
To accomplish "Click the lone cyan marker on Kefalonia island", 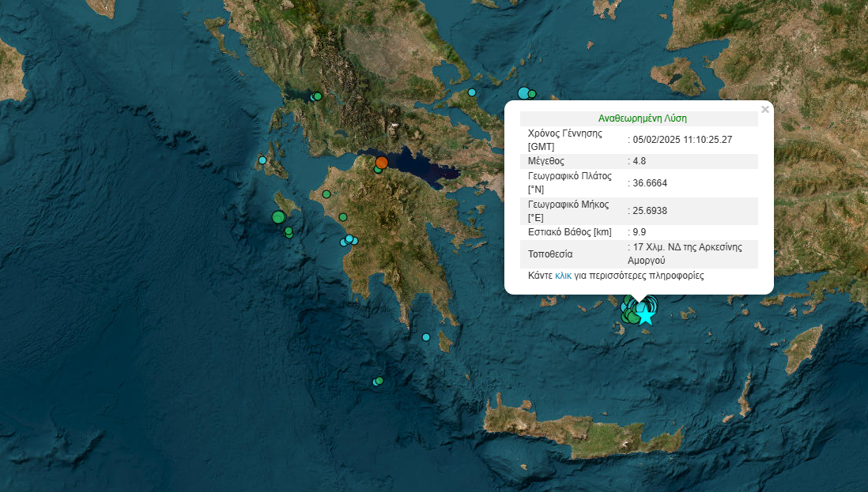I will pyautogui.click(x=262, y=160).
